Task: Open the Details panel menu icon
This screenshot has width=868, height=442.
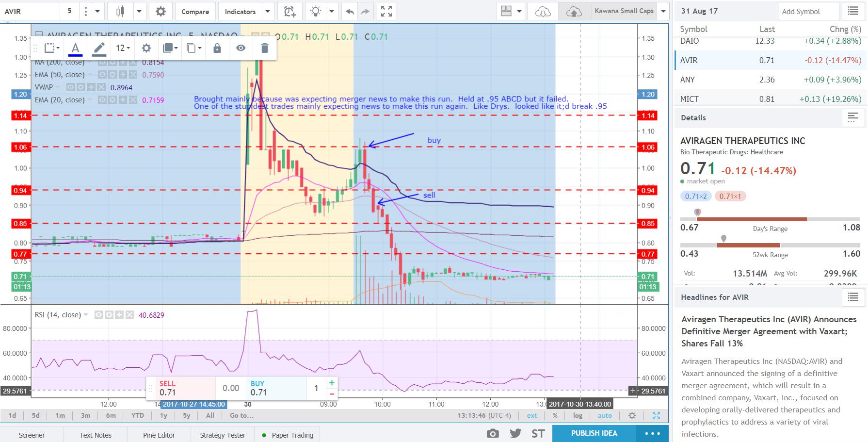Action: tap(853, 117)
